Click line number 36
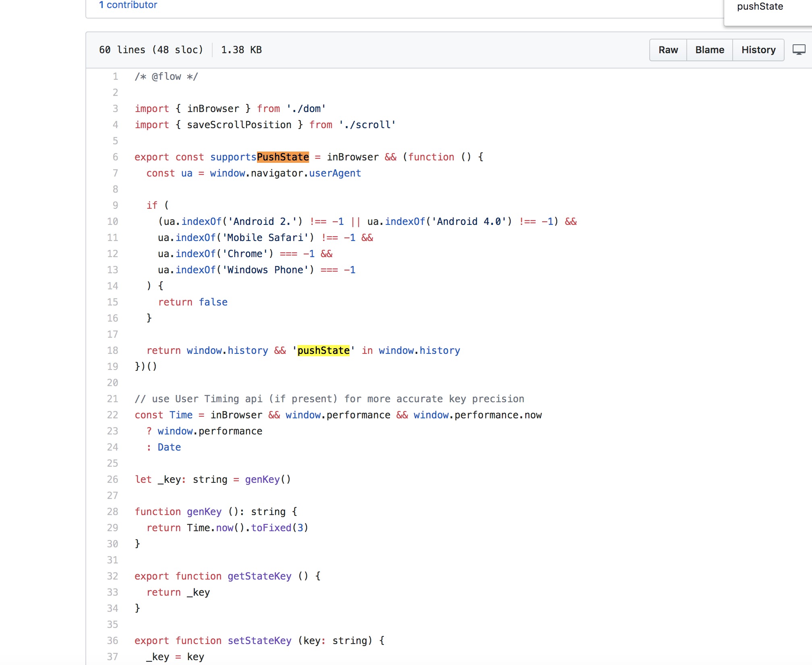 [112, 640]
